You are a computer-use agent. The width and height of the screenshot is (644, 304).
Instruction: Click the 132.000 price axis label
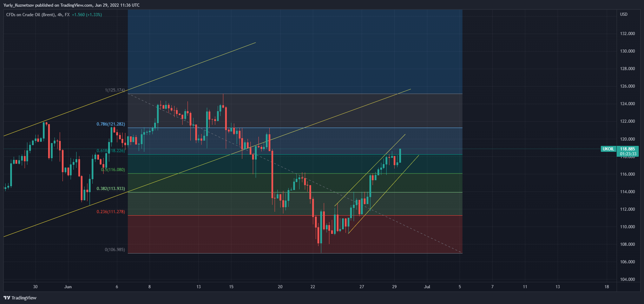(627, 34)
